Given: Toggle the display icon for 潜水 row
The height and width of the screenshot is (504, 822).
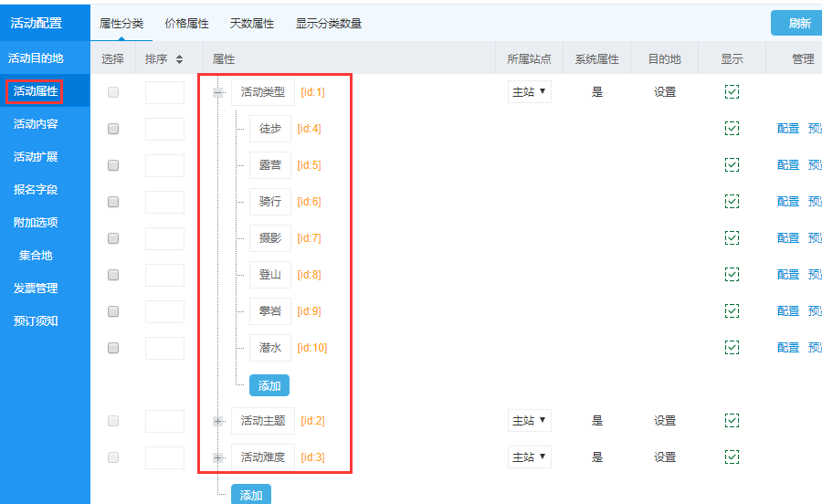Looking at the screenshot, I should (732, 348).
